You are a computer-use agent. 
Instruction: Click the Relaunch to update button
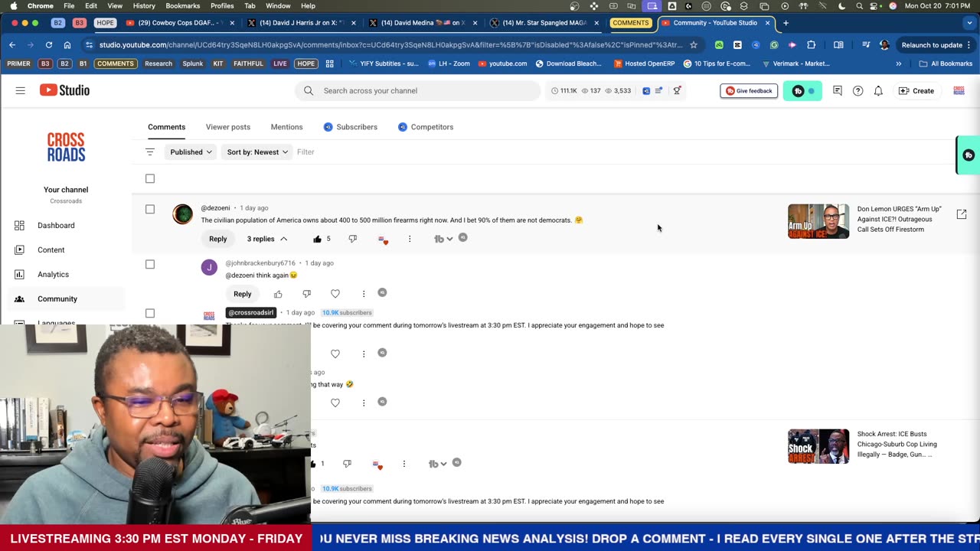pyautogui.click(x=931, y=45)
